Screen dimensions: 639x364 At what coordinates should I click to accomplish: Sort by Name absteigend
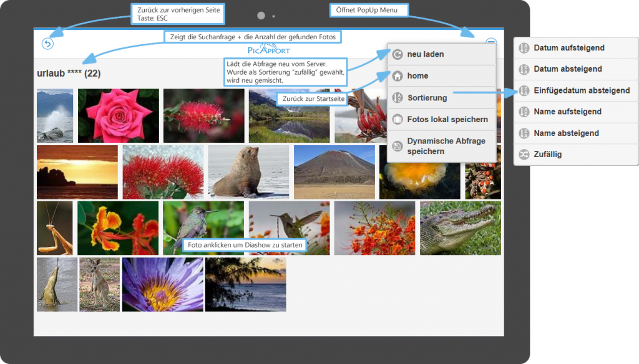[566, 133]
